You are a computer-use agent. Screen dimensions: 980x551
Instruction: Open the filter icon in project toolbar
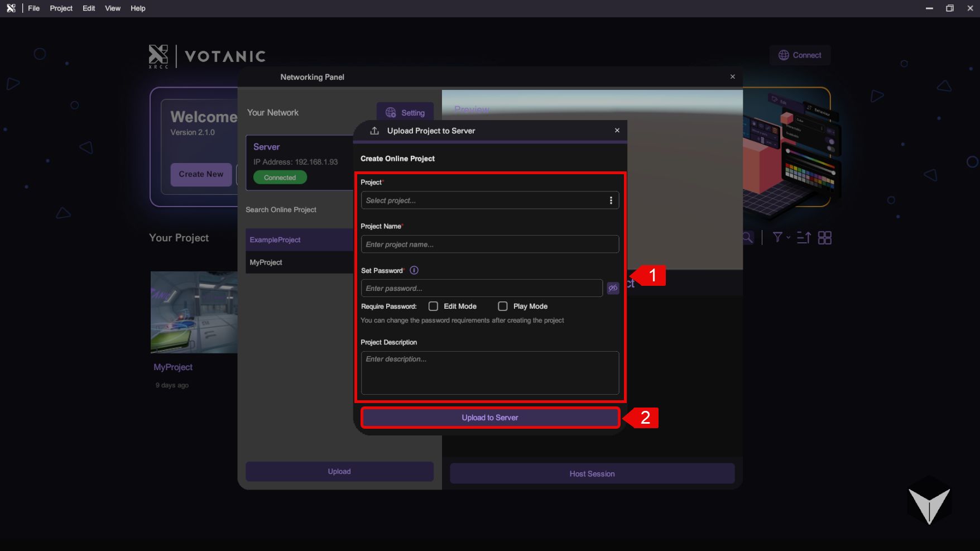point(777,238)
